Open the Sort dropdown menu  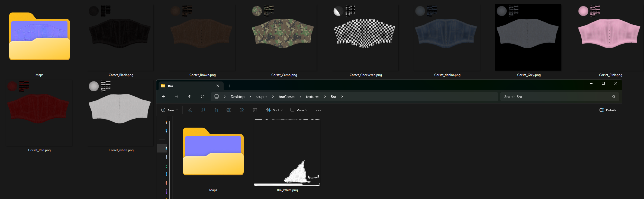coord(275,110)
